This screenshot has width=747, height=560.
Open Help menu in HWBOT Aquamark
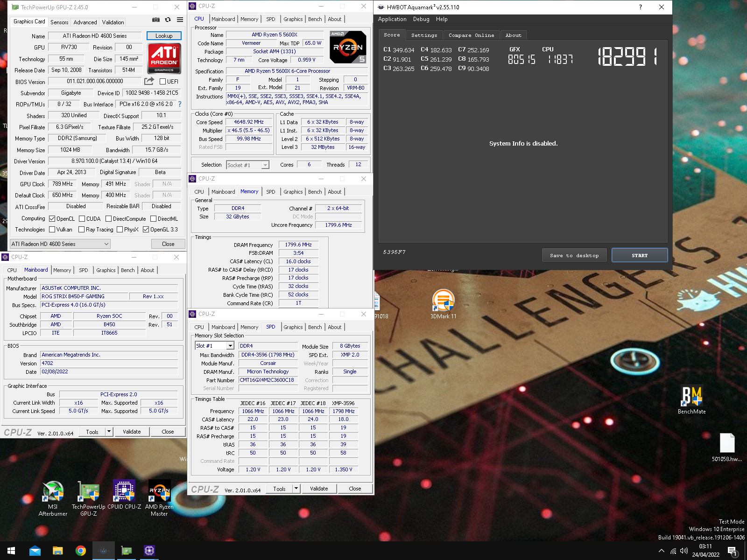(442, 19)
